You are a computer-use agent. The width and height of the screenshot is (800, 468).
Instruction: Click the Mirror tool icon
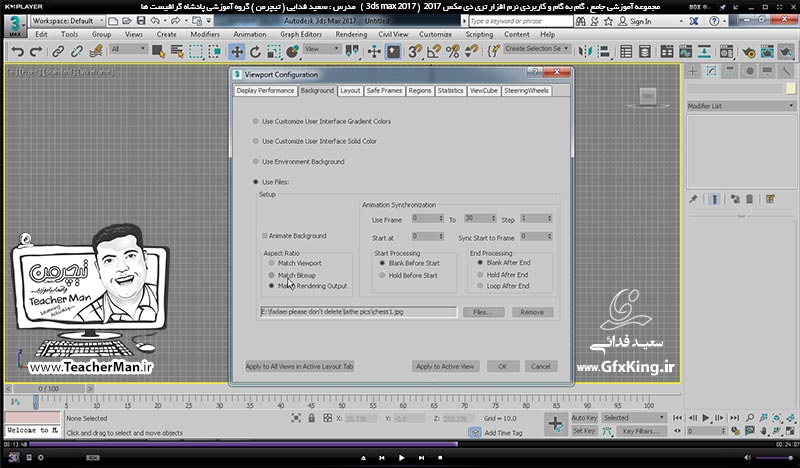click(585, 52)
